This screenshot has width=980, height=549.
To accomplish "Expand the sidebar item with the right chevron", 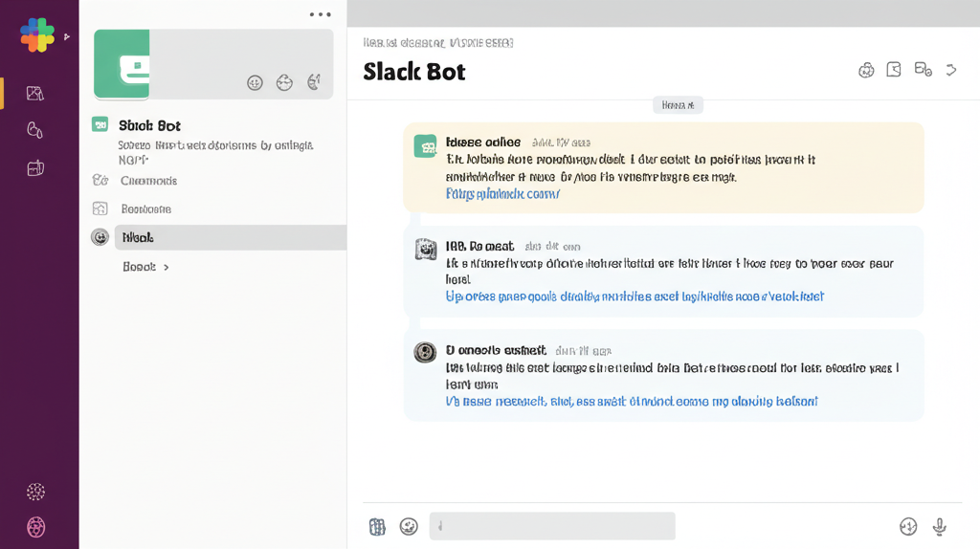I will 146,267.
